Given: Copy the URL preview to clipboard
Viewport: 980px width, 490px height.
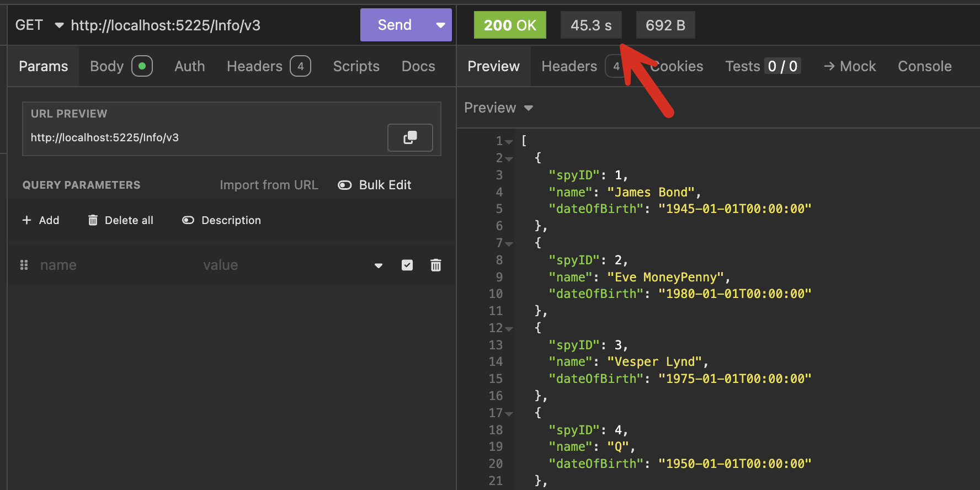Looking at the screenshot, I should point(410,137).
